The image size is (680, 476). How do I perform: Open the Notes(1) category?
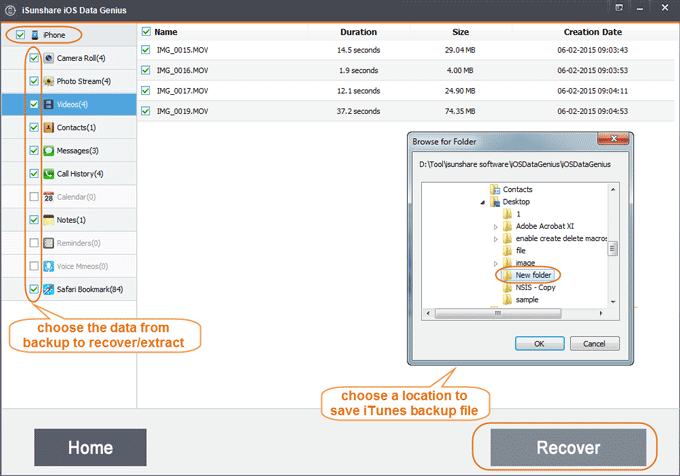pos(69,220)
